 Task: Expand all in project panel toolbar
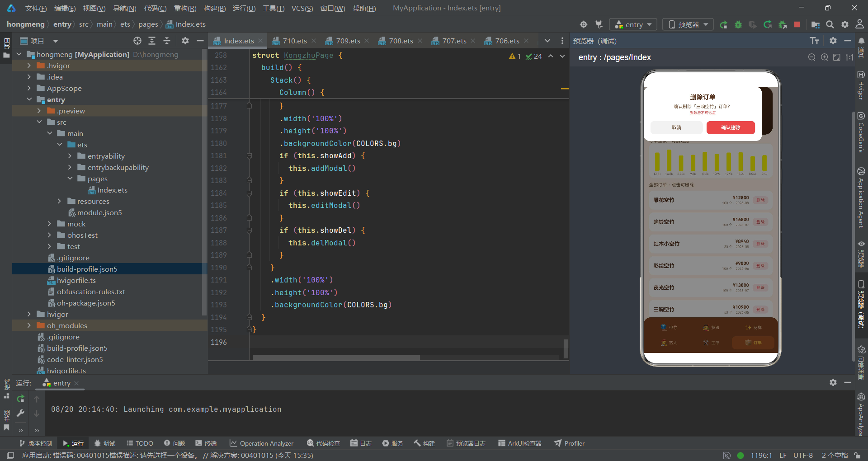[x=152, y=41]
